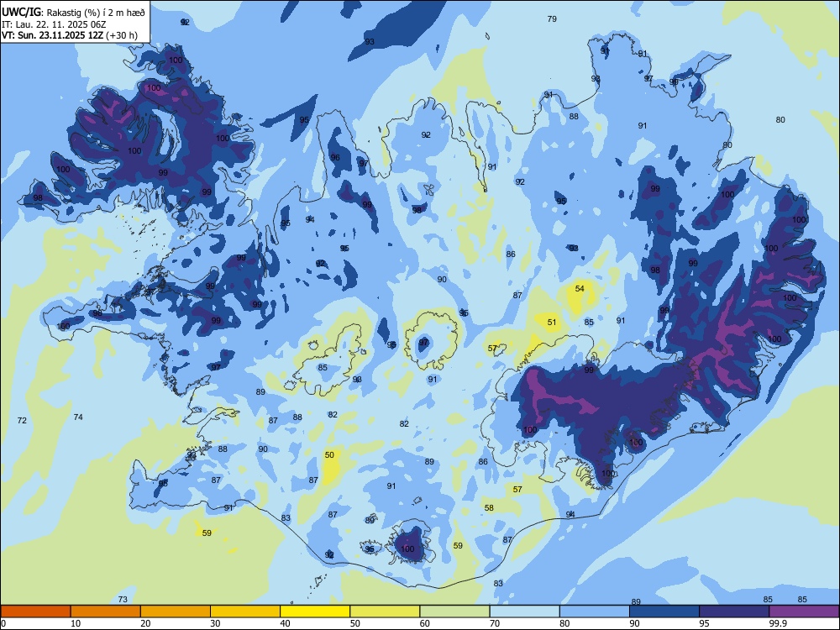The width and height of the screenshot is (840, 630).
Task: Click the legend scale label '50'
Action: (355, 623)
